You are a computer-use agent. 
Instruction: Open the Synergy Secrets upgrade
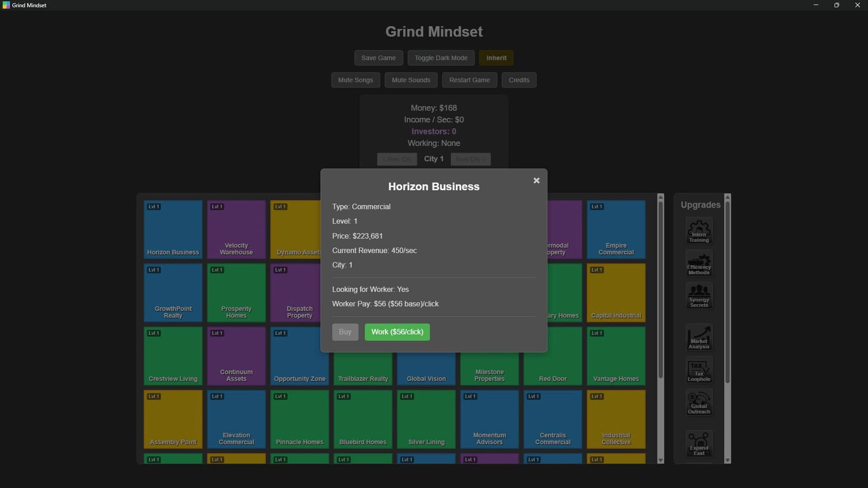click(698, 296)
